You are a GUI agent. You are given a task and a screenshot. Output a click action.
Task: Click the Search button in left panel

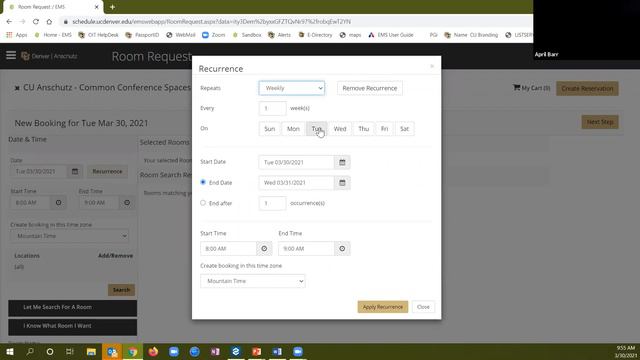(x=121, y=290)
